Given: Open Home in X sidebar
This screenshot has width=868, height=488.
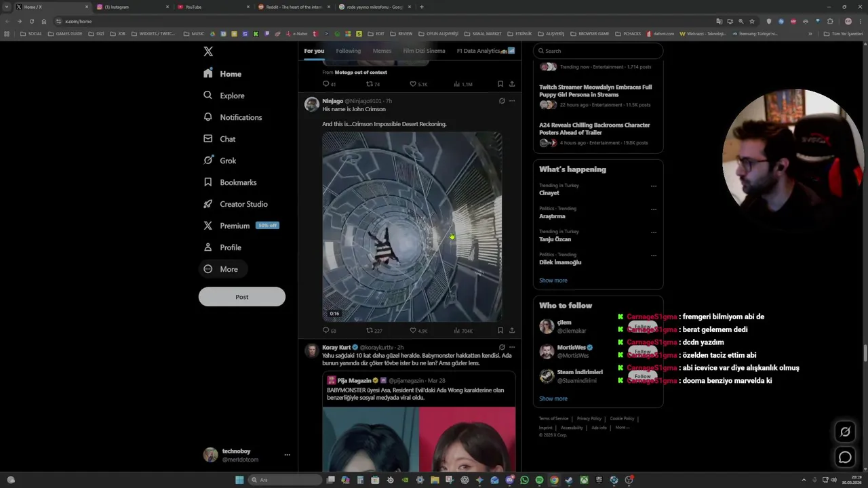Looking at the screenshot, I should 222,74.
